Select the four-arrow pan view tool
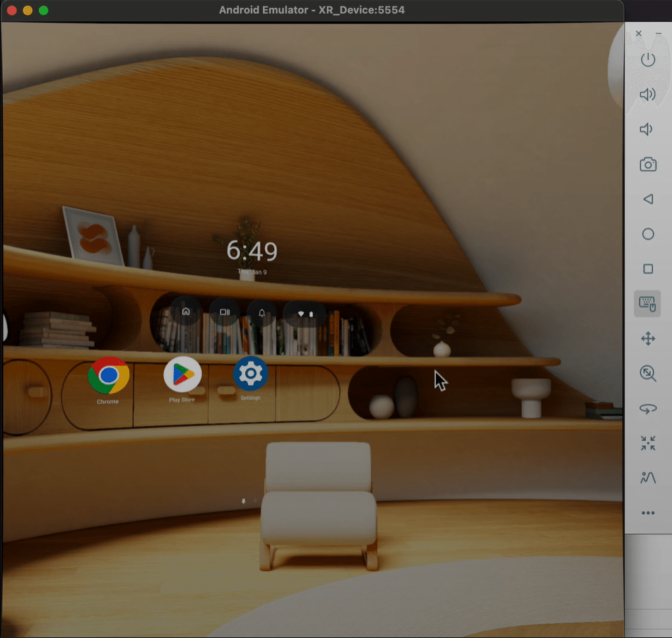672x638 pixels. click(x=648, y=338)
